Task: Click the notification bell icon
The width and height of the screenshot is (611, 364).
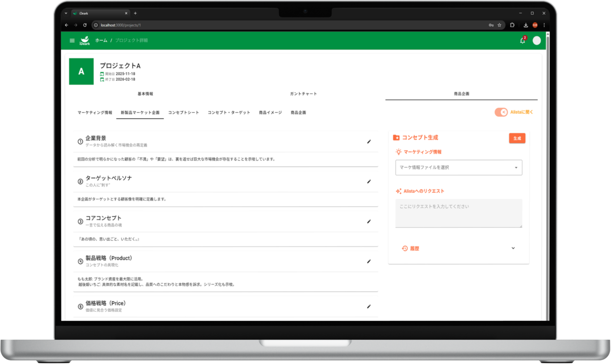Action: click(522, 41)
